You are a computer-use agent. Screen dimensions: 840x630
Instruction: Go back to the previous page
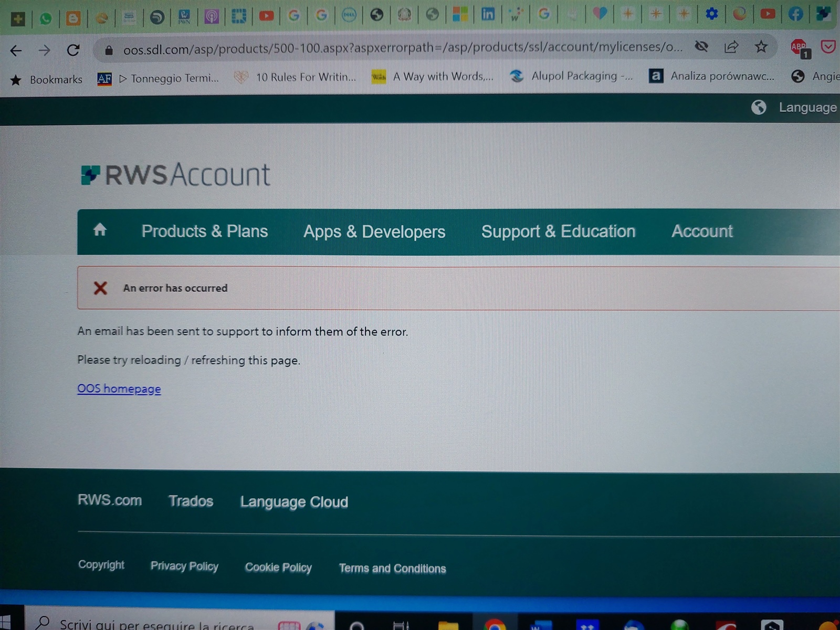[16, 50]
